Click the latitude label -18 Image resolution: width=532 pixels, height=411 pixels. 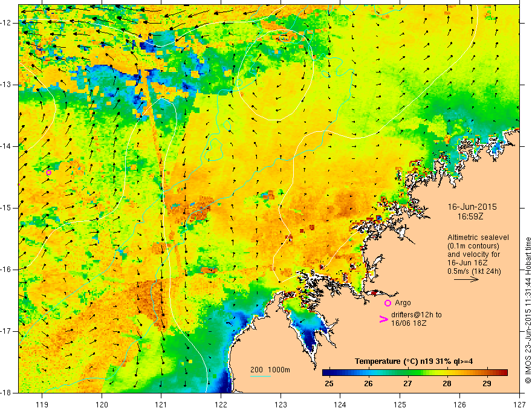point(6,393)
